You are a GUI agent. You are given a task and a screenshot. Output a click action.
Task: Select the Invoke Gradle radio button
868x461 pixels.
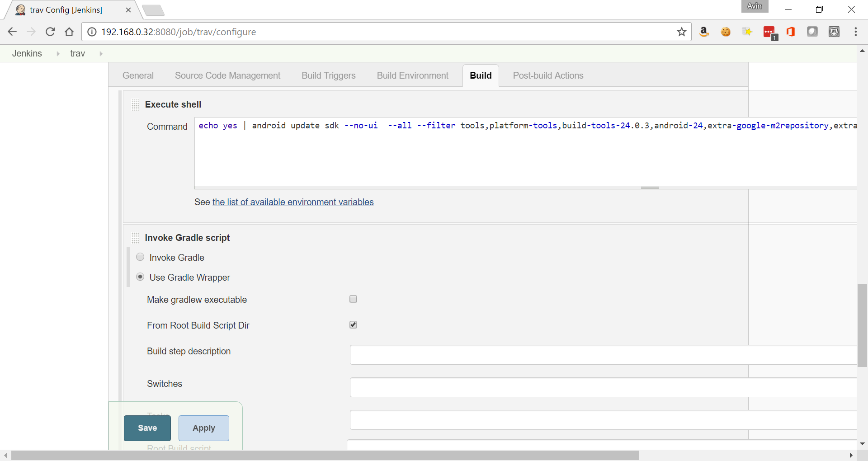click(x=140, y=257)
